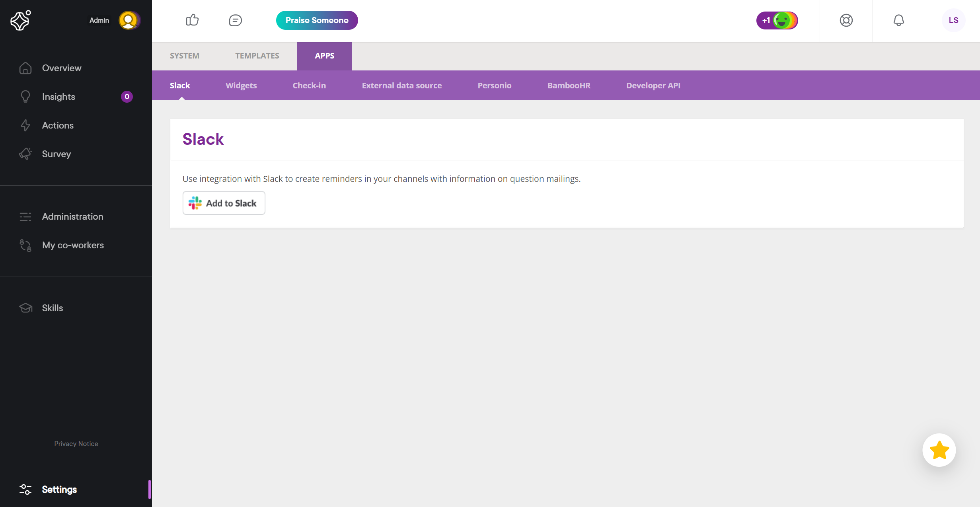Screen dimensions: 980x507
Task: Open the Personio sub-tab
Action: point(495,86)
